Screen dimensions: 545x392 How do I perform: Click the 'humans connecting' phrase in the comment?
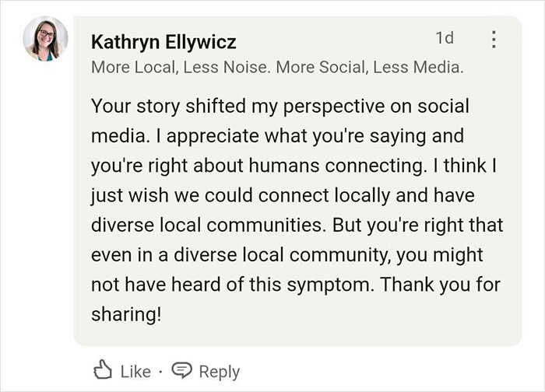click(x=344, y=165)
